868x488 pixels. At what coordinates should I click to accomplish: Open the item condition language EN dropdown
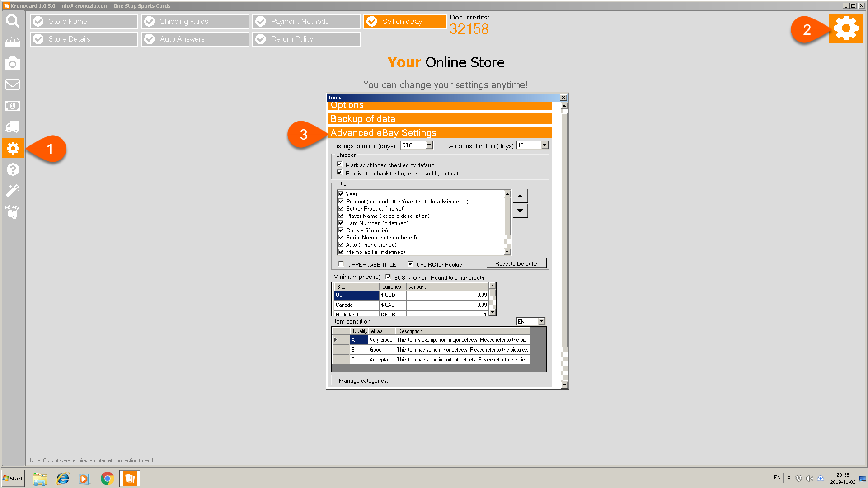click(541, 322)
